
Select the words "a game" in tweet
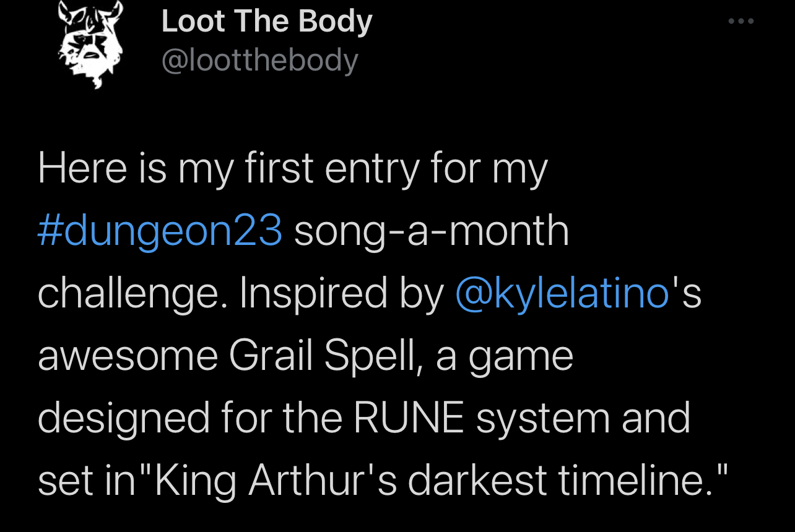505,356
